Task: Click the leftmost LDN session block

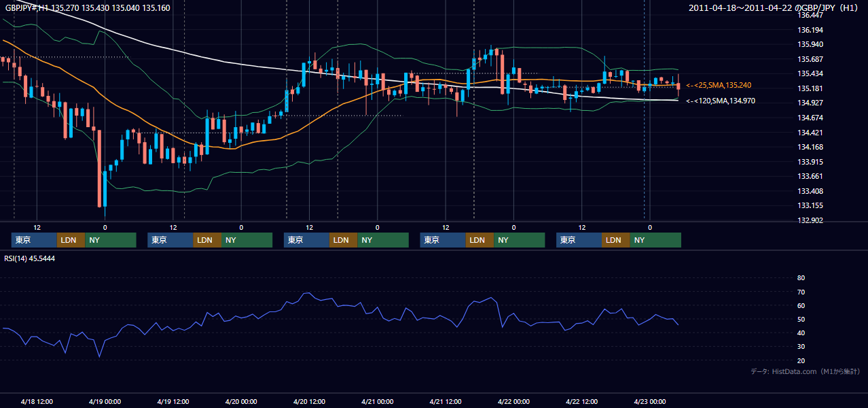Action: click(x=71, y=240)
